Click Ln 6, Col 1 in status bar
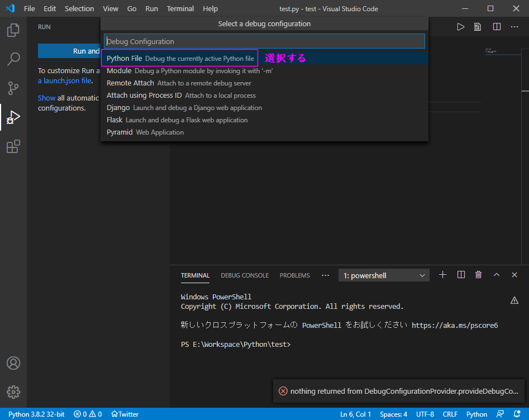 355,414
